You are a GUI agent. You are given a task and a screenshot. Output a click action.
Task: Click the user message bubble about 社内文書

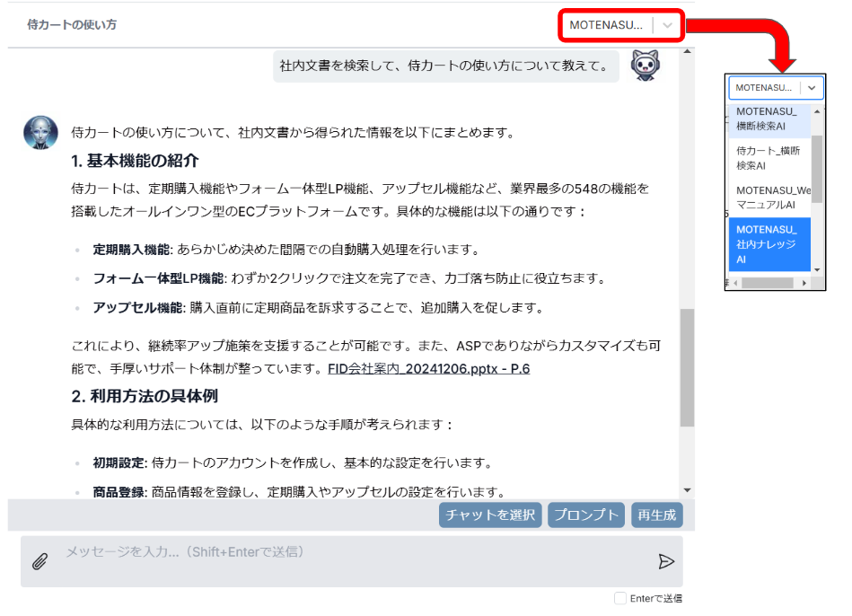coord(445,66)
